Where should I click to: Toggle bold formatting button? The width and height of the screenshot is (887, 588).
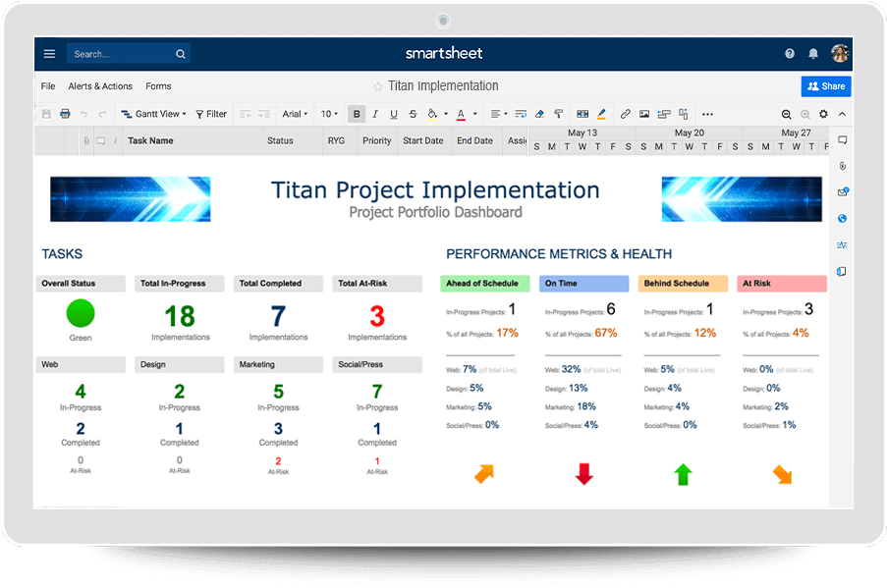(357, 114)
